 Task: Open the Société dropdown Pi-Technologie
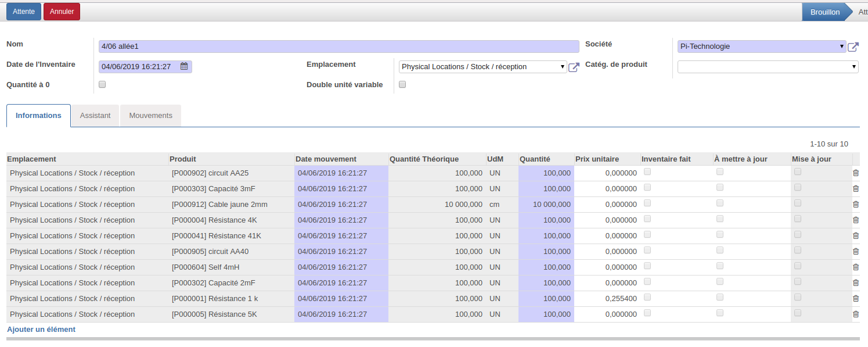tap(762, 46)
